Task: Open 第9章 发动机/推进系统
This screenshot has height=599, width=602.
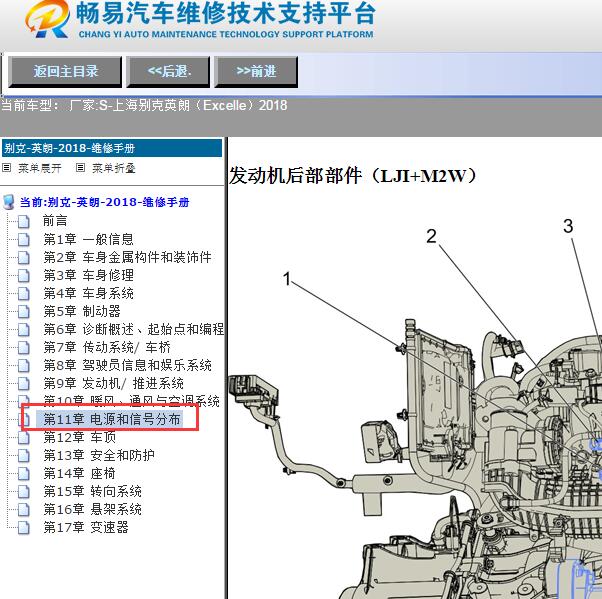Action: click(113, 383)
